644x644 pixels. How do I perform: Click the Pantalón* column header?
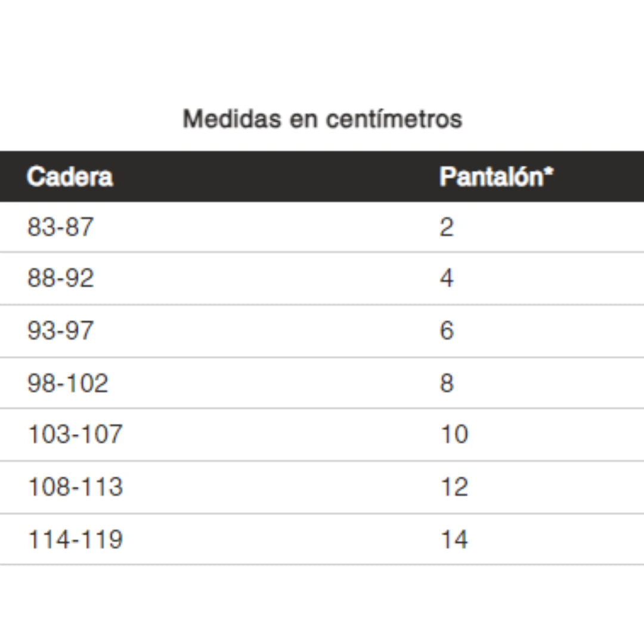pyautogui.click(x=496, y=177)
